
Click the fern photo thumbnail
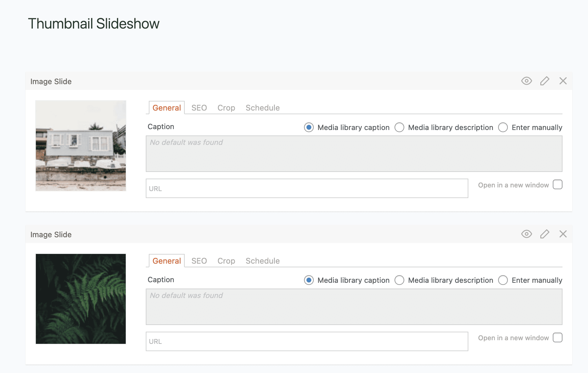pos(80,299)
